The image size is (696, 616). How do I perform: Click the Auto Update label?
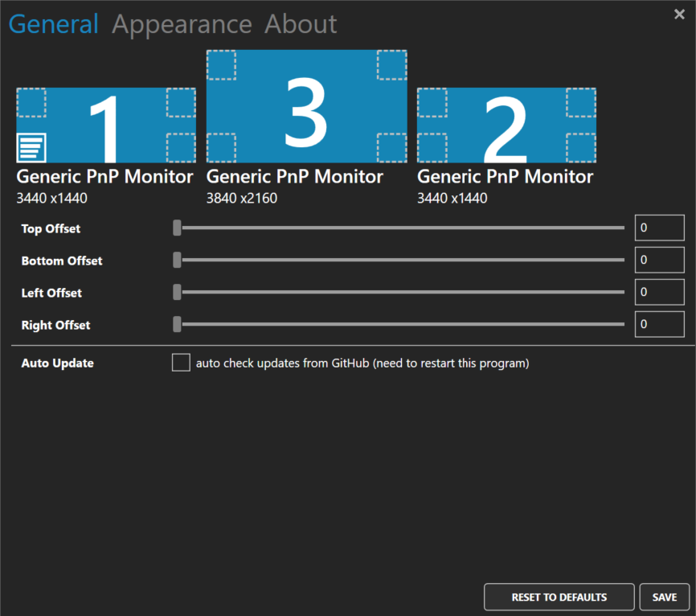click(58, 363)
